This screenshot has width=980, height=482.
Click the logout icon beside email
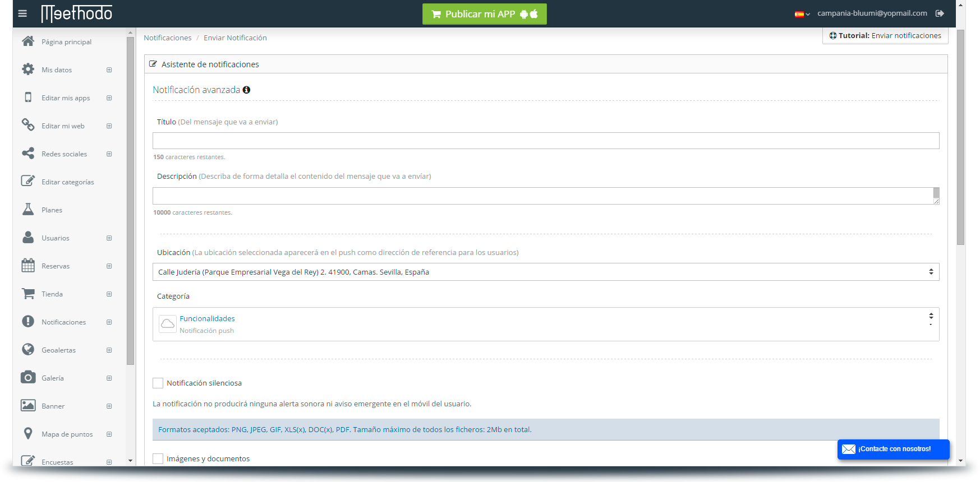point(940,13)
